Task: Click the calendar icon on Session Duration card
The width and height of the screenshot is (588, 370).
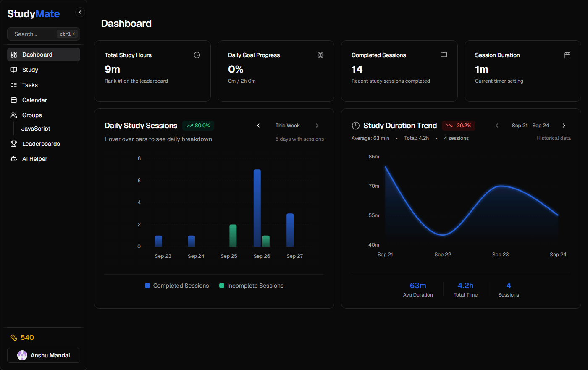Action: pyautogui.click(x=567, y=55)
